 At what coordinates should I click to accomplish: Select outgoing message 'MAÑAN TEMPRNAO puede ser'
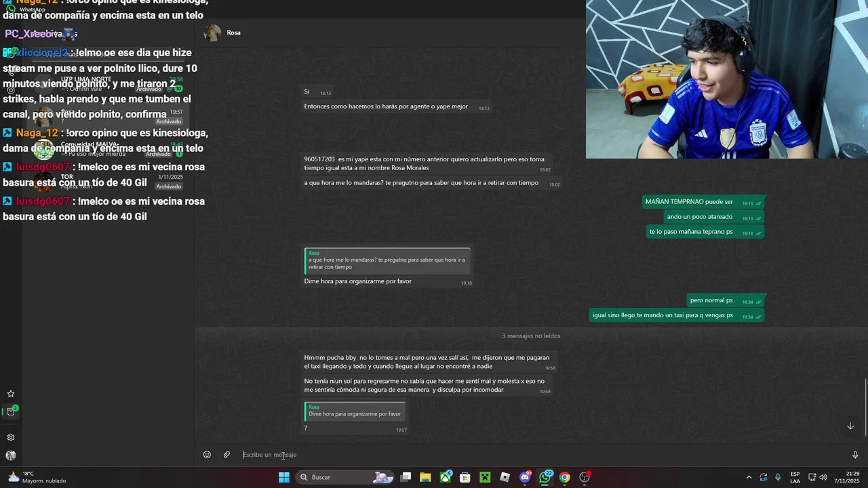703,202
